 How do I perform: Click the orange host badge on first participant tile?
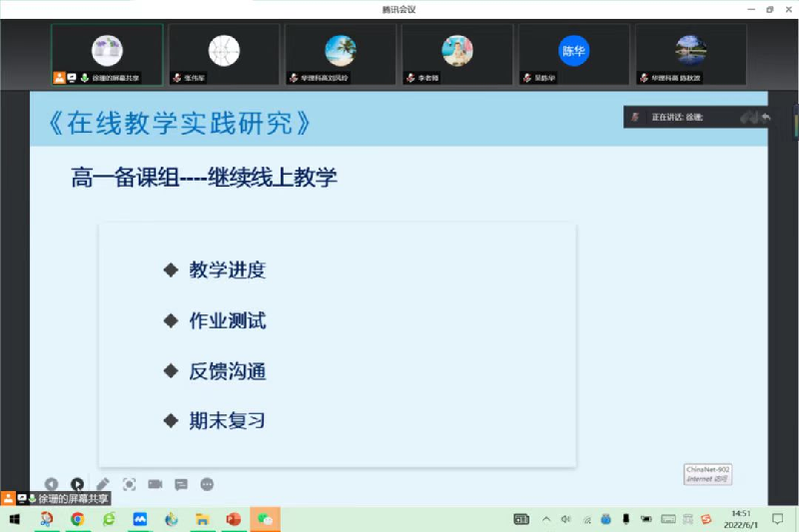tap(59, 78)
